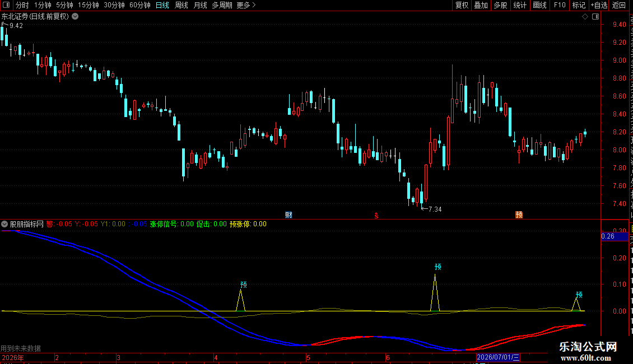Open F10 company information
The image size is (633, 364).
pyautogui.click(x=560, y=5)
